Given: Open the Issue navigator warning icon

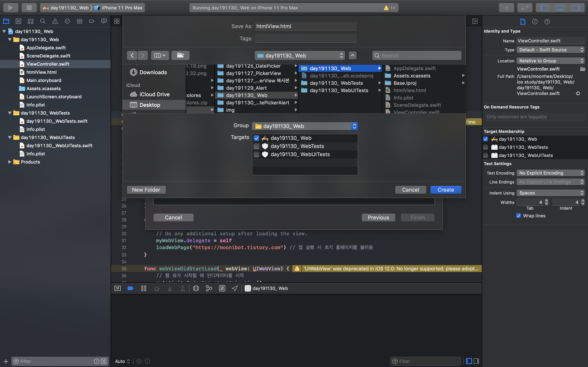Looking at the screenshot, I should click(x=55, y=21).
